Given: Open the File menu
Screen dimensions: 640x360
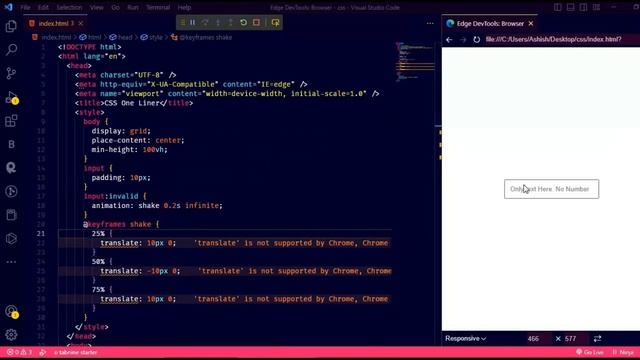Looking at the screenshot, I should pos(25,7).
